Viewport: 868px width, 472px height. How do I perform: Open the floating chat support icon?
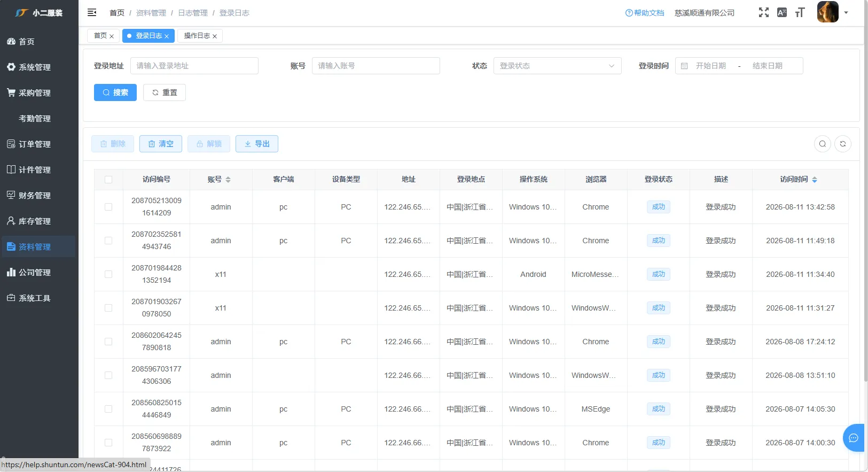click(x=854, y=438)
